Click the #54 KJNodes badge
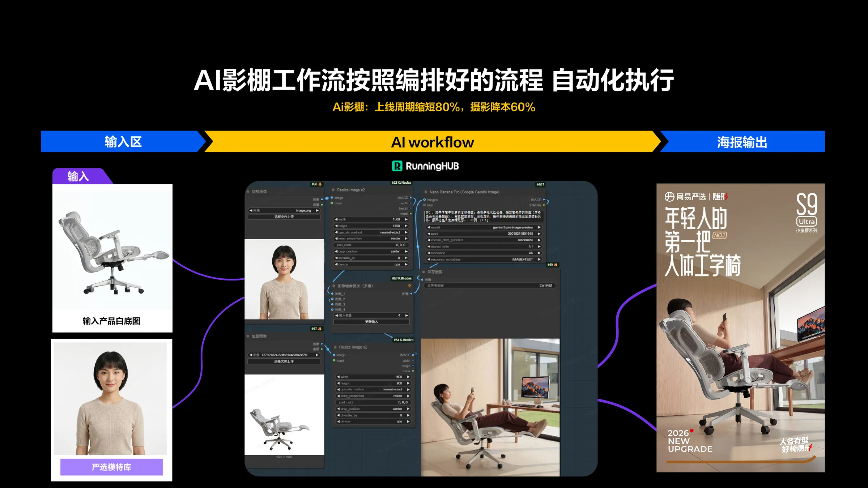 pyautogui.click(x=403, y=340)
